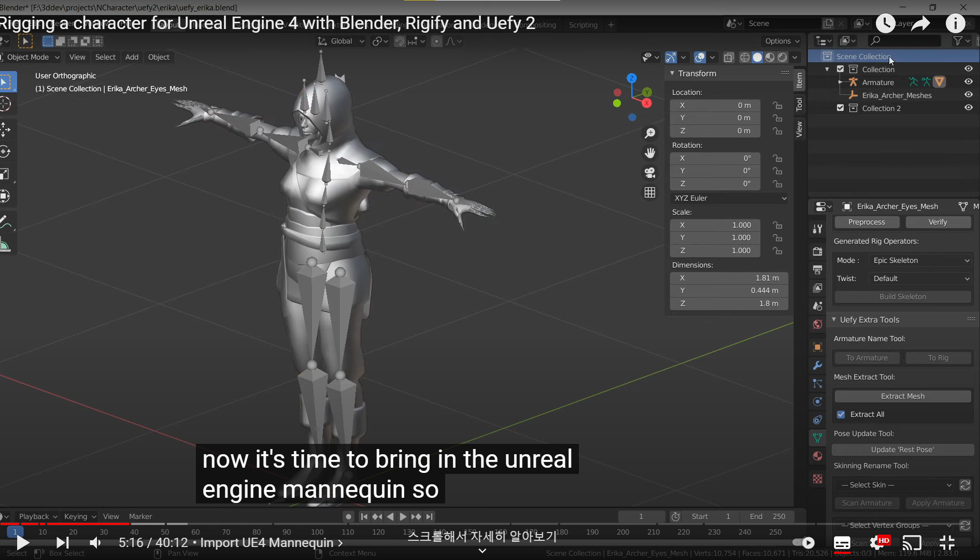Hide Collection with its eye icon
The height and width of the screenshot is (560, 980).
(x=968, y=69)
